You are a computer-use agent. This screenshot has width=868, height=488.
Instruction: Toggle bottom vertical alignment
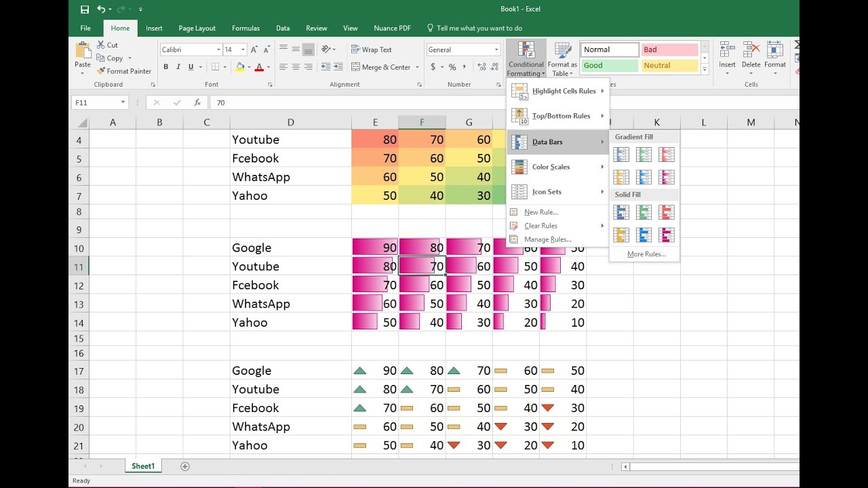309,49
